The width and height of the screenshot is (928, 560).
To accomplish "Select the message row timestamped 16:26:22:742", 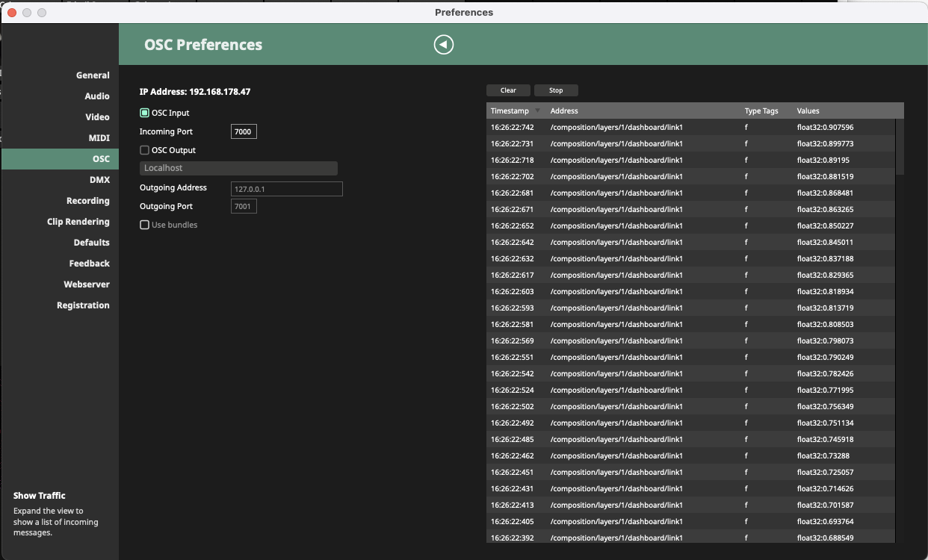I will pyautogui.click(x=690, y=127).
